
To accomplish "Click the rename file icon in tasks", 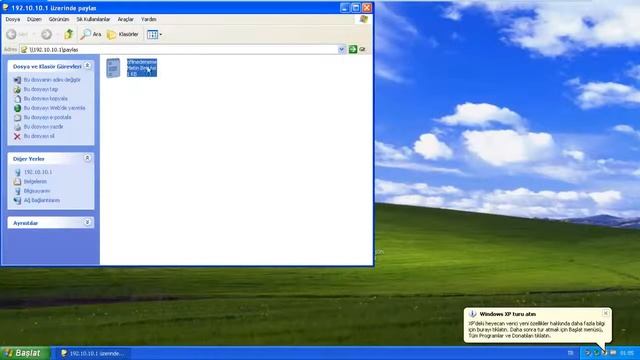I will (x=17, y=80).
